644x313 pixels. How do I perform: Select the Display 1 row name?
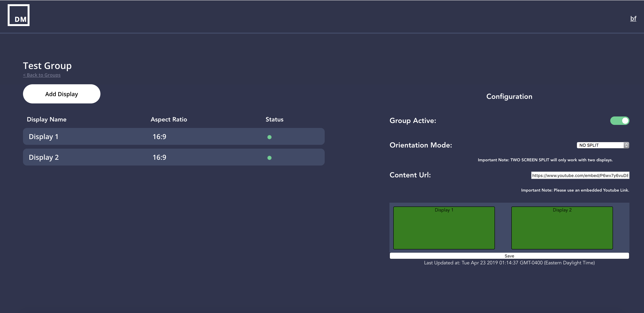click(44, 137)
